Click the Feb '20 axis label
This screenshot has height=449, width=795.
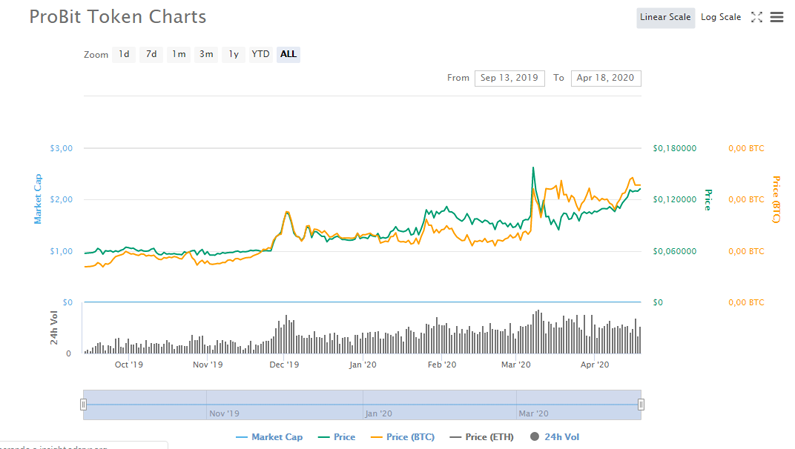[442, 365]
